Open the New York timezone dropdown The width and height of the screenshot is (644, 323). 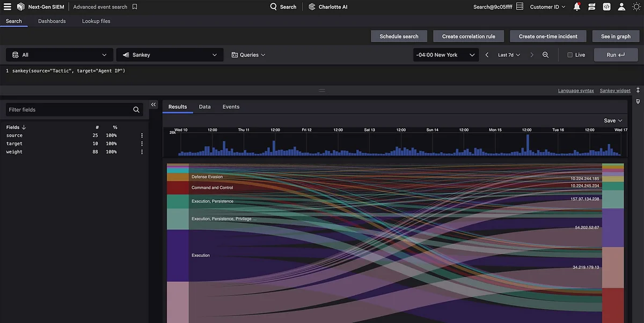click(x=445, y=54)
